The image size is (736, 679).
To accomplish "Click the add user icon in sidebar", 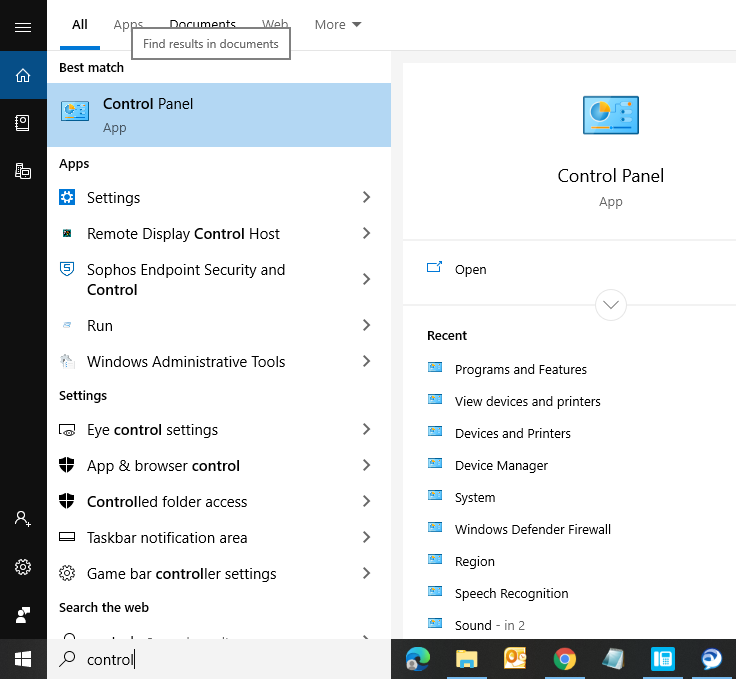I will point(23,519).
